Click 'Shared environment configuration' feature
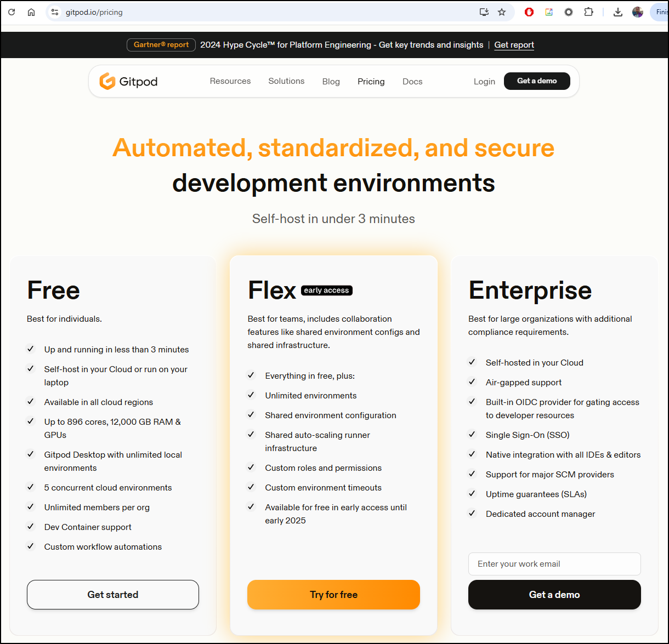This screenshot has width=669, height=644. point(331,415)
